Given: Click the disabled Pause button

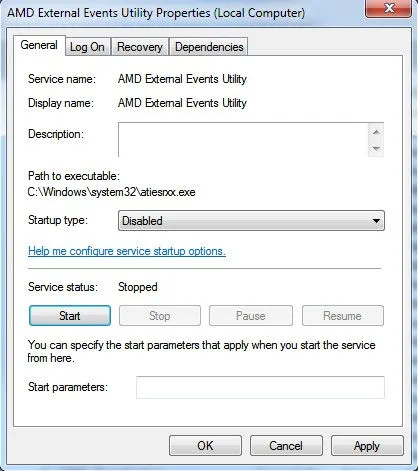Looking at the screenshot, I should tap(251, 316).
